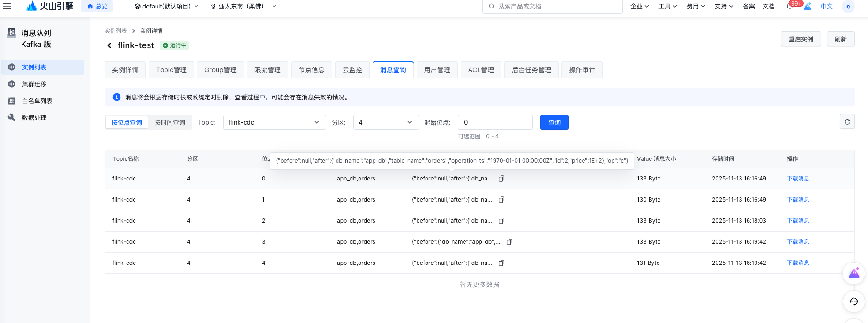
Task: Click the blue 查询 button
Action: coord(554,122)
